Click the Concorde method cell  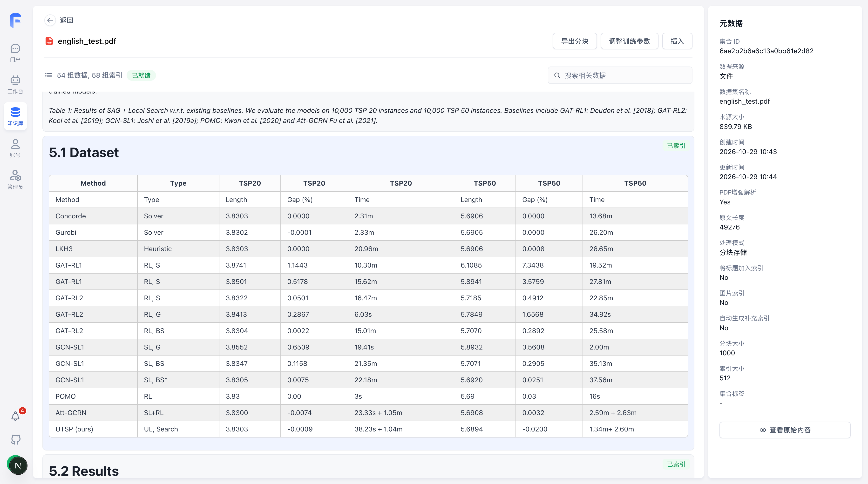(93, 216)
